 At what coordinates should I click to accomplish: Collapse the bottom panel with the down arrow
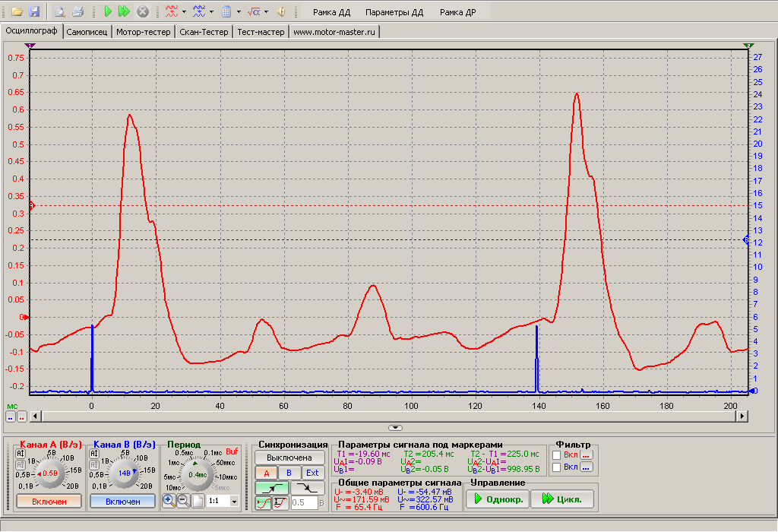click(x=395, y=428)
